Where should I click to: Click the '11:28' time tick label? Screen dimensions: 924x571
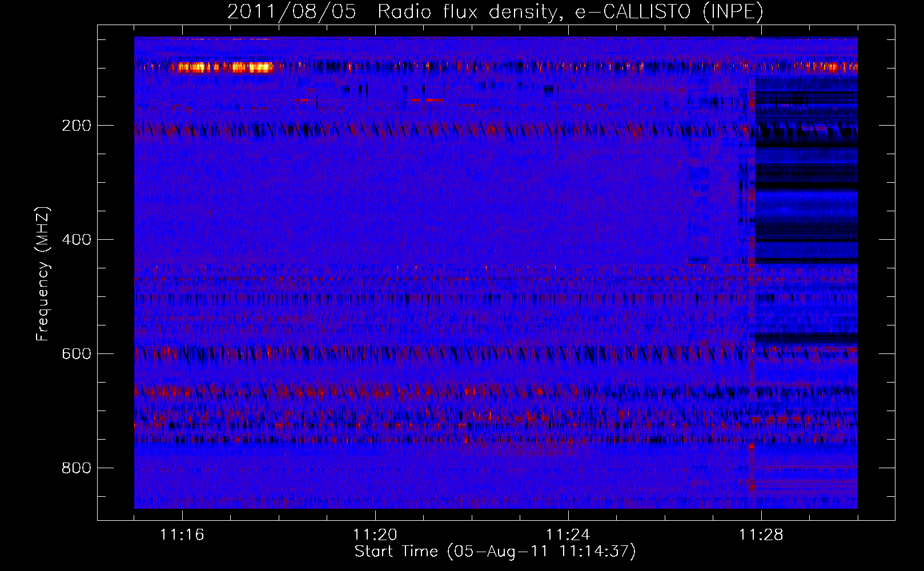coord(761,535)
